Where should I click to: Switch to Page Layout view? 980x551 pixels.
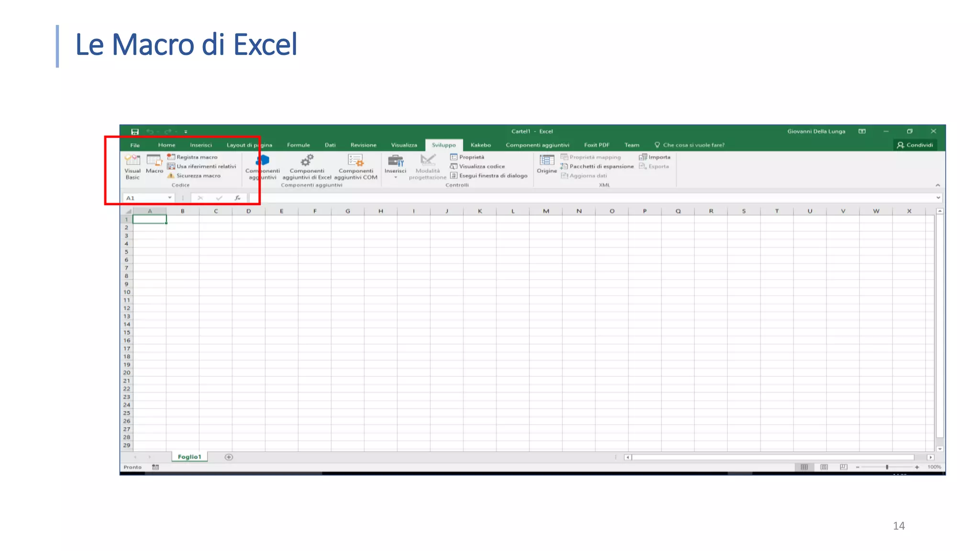824,467
